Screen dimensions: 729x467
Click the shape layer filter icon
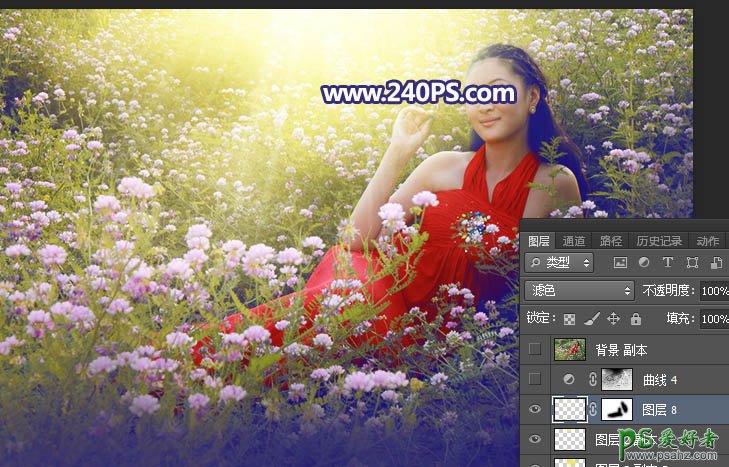[x=692, y=263]
